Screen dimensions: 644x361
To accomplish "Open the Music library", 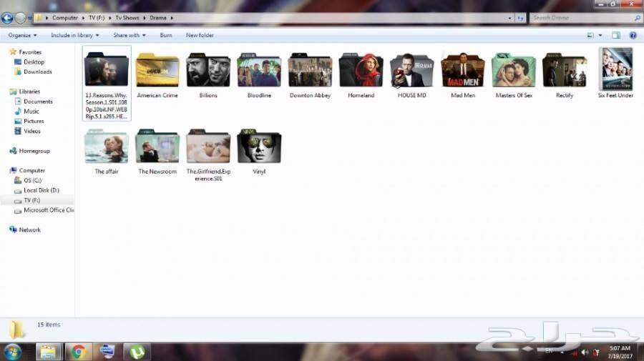I will click(31, 112).
